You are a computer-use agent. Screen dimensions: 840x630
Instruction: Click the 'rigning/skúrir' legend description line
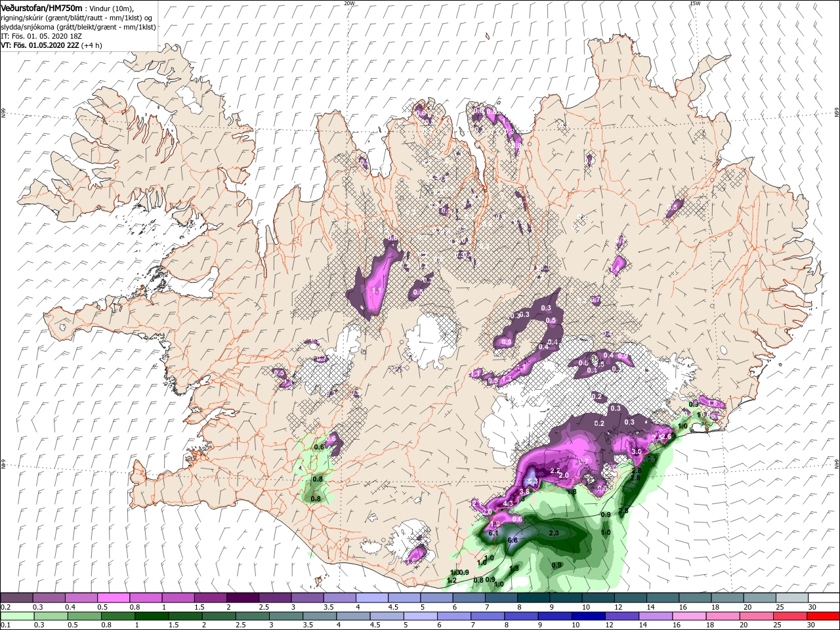(76, 17)
